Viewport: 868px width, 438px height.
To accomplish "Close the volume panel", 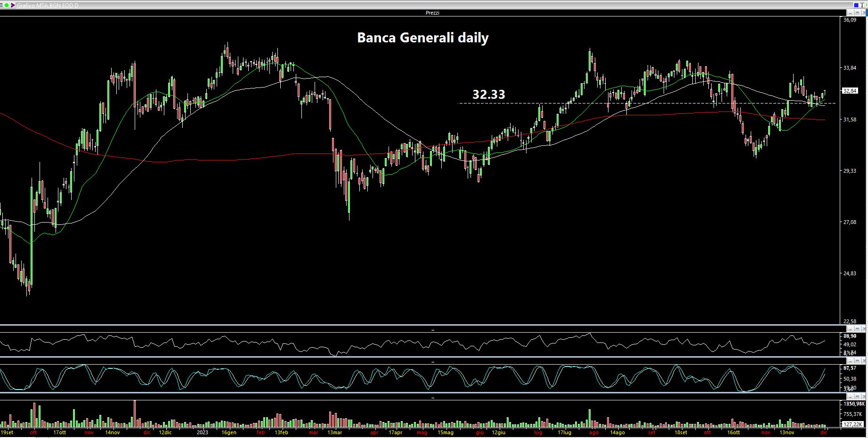I will tap(864, 397).
